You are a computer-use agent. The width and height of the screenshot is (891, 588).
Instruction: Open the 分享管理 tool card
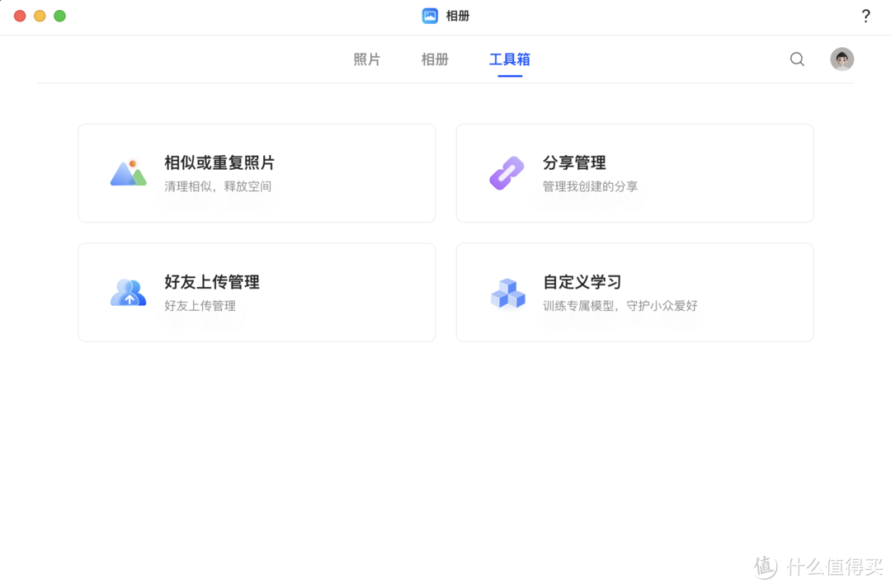[x=634, y=172]
